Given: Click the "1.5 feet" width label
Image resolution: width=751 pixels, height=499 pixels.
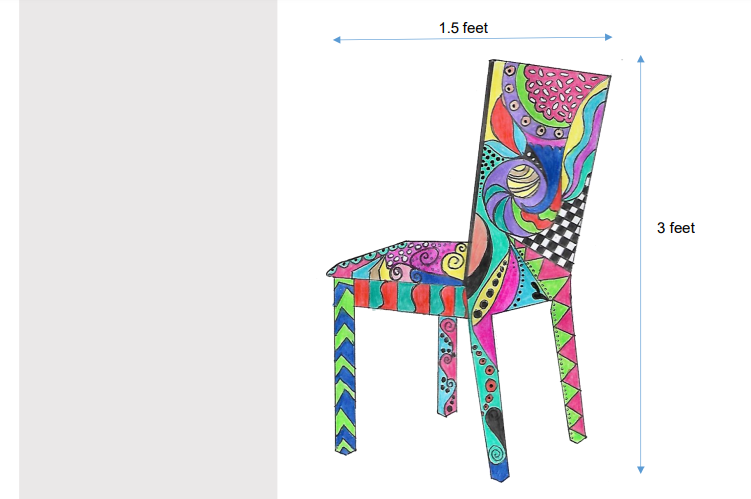Looking at the screenshot, I should [463, 28].
